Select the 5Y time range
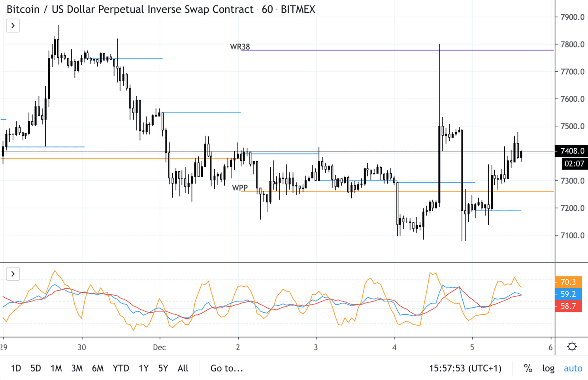This screenshot has height=380, width=588. tap(163, 368)
